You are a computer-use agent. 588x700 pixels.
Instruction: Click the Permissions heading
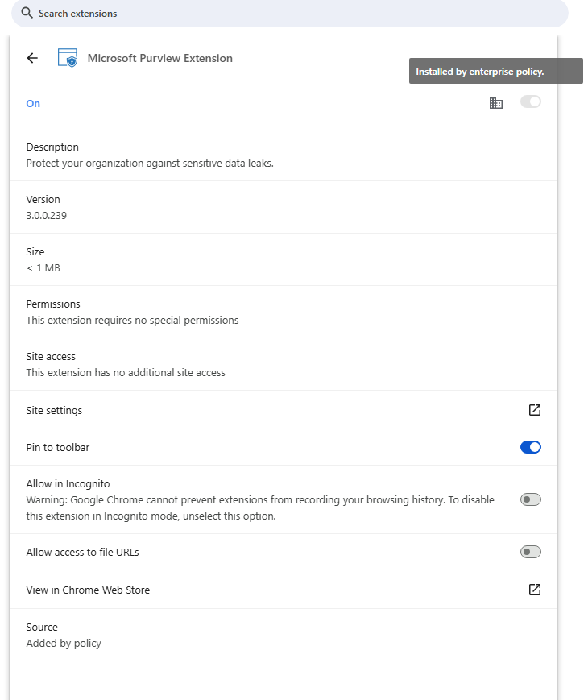pyautogui.click(x=53, y=304)
